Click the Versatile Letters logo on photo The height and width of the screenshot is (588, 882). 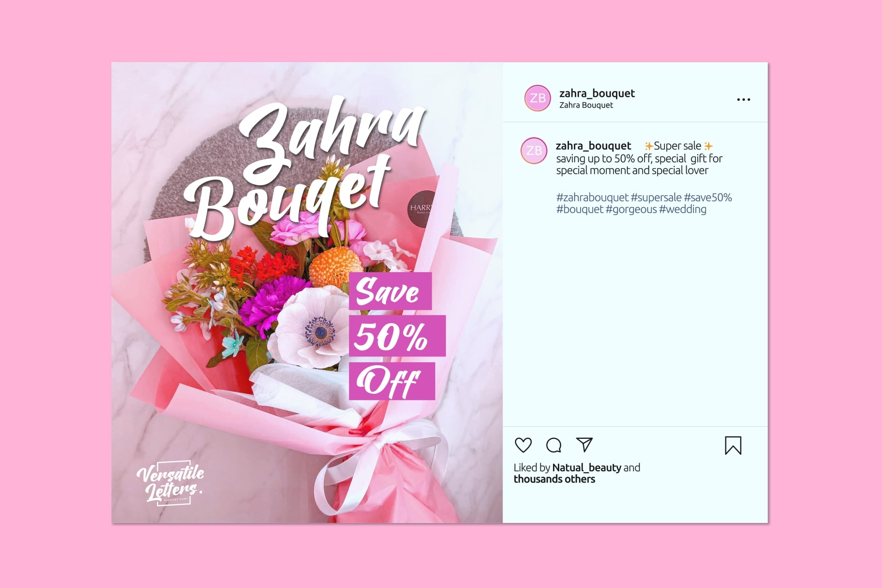point(170,483)
